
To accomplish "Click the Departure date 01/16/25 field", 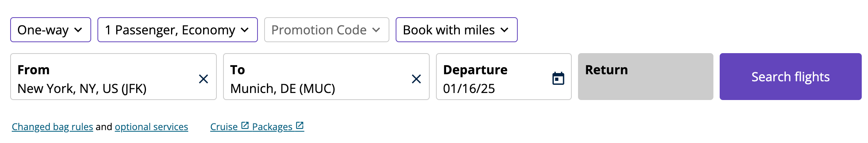I will click(504, 77).
